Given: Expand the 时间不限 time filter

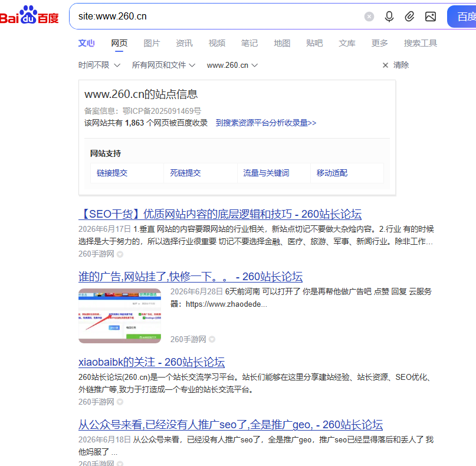Looking at the screenshot, I should pos(99,65).
